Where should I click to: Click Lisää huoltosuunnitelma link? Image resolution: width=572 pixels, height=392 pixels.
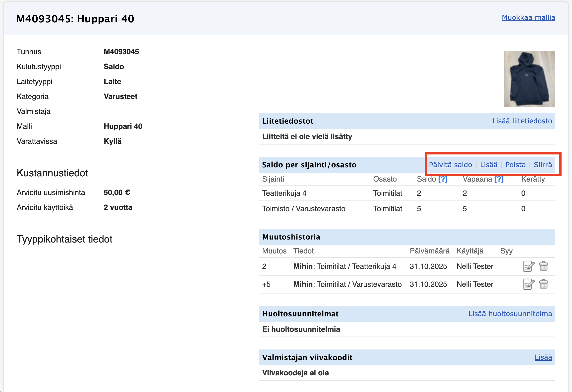(510, 314)
